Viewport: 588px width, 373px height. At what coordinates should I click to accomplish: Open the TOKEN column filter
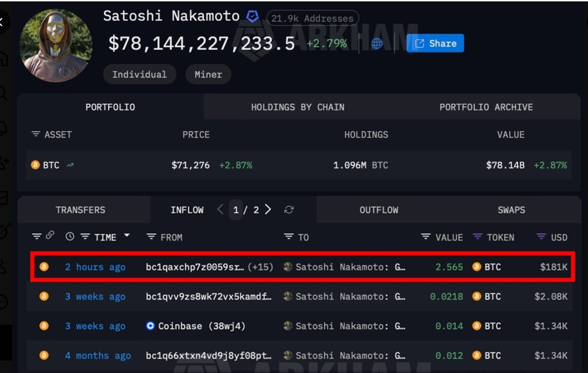click(x=478, y=237)
